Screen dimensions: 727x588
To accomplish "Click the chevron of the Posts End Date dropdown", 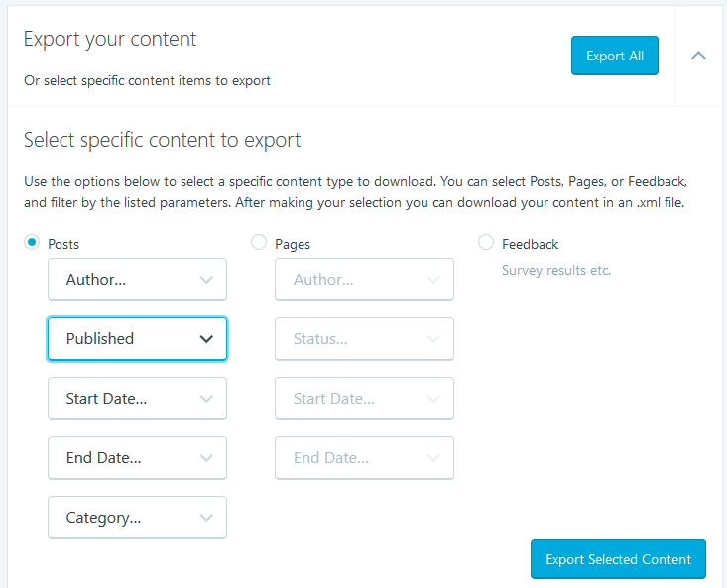I will 206,458.
